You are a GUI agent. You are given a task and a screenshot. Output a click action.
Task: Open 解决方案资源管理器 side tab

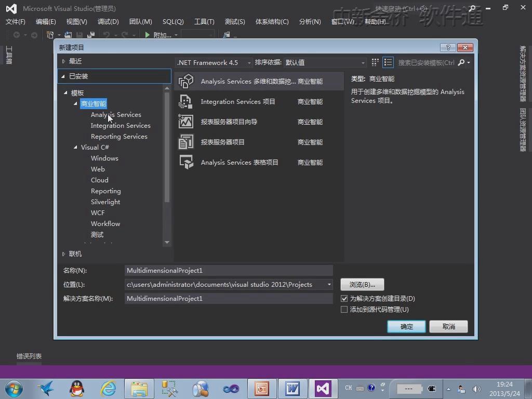[x=523, y=74]
